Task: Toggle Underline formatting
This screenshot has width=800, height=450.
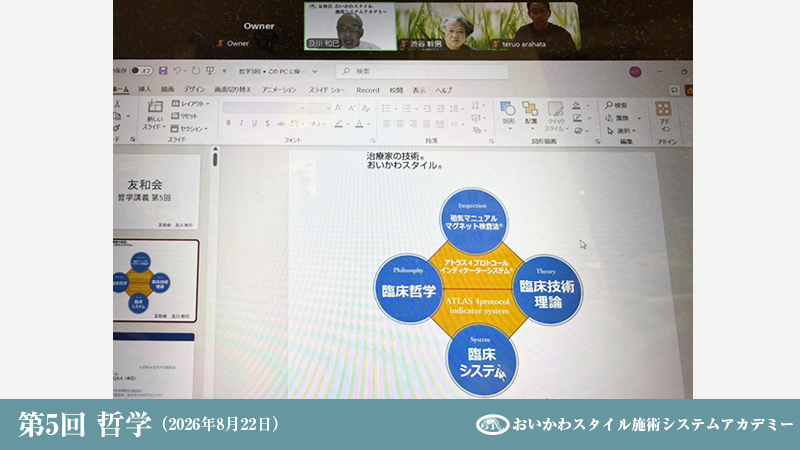Action: click(254, 123)
